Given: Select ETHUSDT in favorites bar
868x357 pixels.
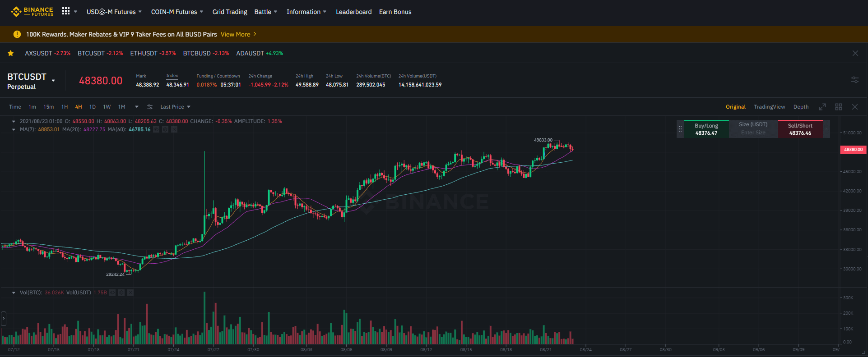Looking at the screenshot, I should pyautogui.click(x=153, y=53).
